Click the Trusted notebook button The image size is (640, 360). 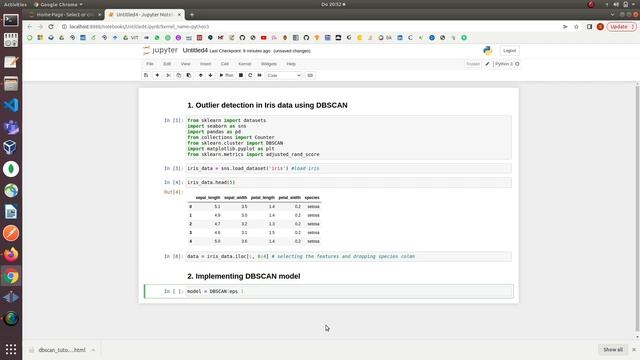(x=473, y=64)
